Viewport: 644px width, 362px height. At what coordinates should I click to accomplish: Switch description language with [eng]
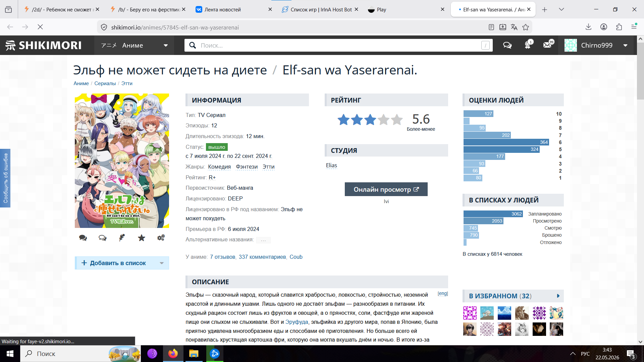coord(443,293)
